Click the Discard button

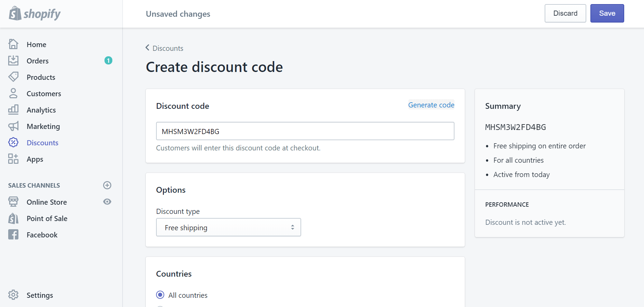click(565, 13)
